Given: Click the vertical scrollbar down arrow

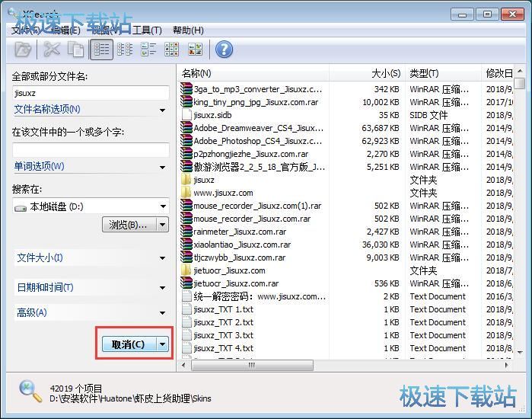Looking at the screenshot, I should [x=520, y=353].
